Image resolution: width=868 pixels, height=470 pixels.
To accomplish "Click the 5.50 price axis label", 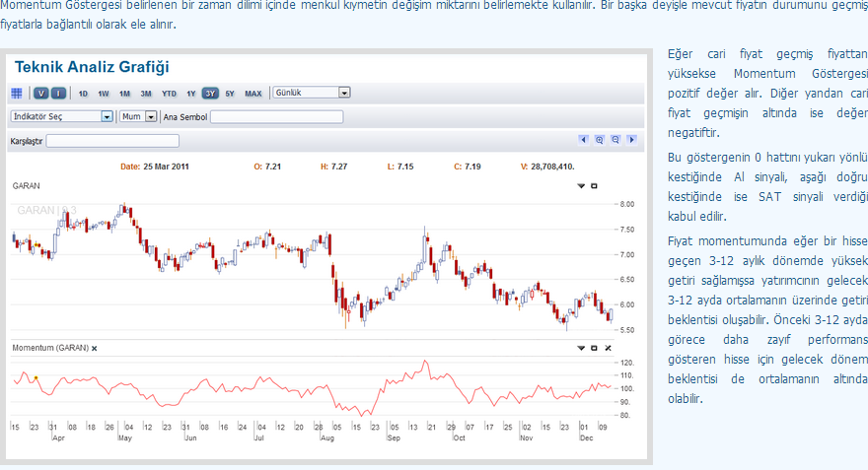I will pyautogui.click(x=627, y=330).
